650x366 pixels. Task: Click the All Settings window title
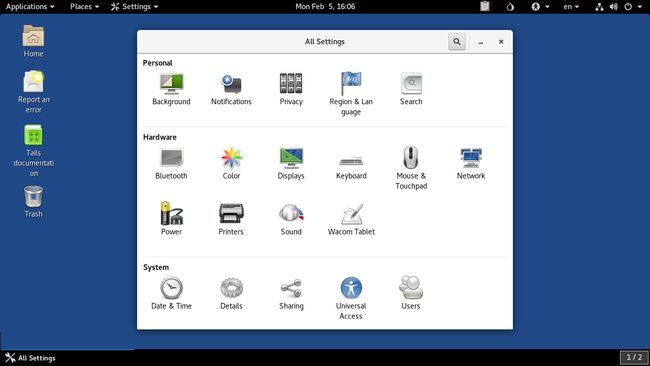pyautogui.click(x=325, y=41)
